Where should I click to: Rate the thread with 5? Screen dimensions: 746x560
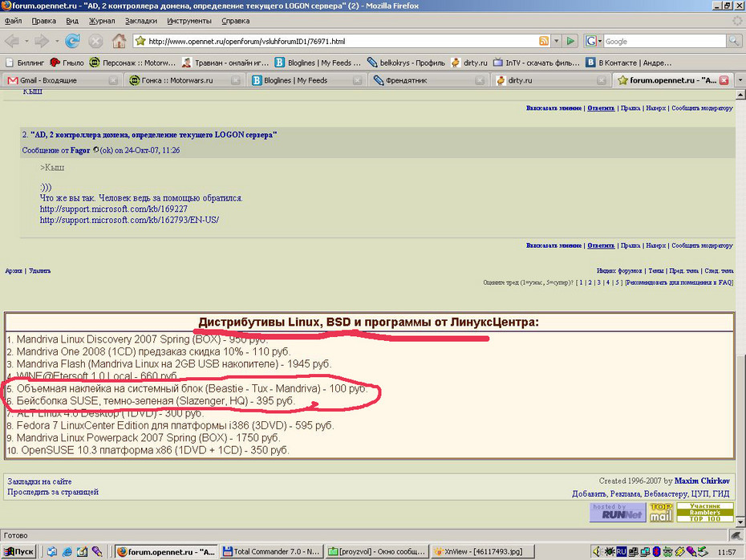617,282
